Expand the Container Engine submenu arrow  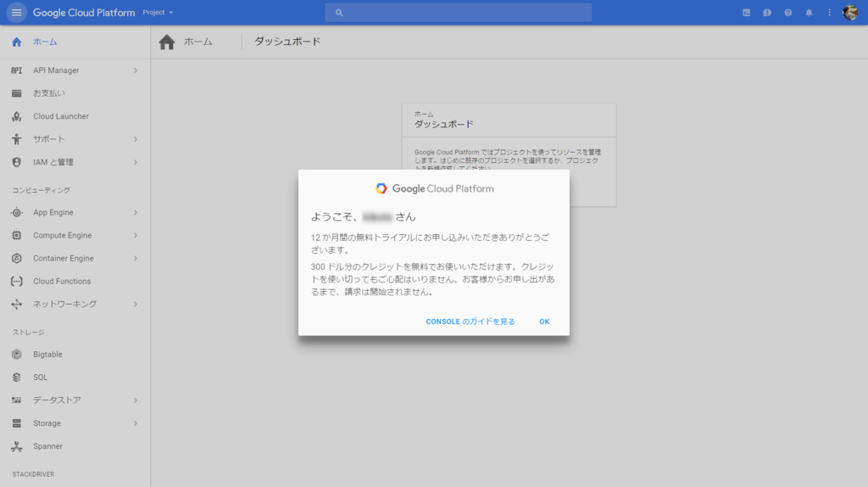(135, 258)
